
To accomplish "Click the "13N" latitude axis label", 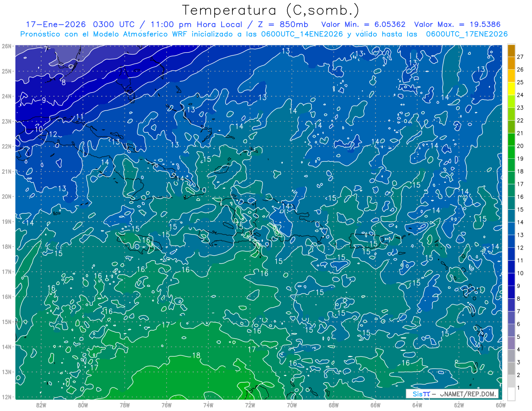I will [x=7, y=372].
